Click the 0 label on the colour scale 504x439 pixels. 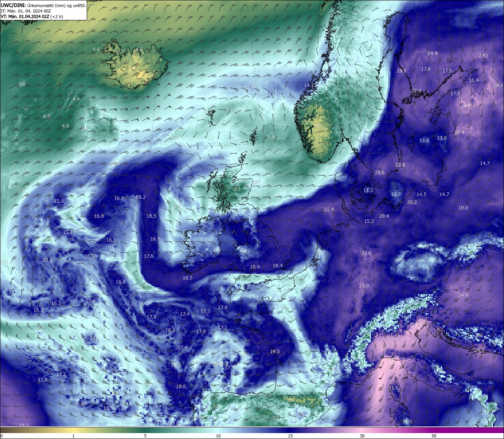[2, 436]
